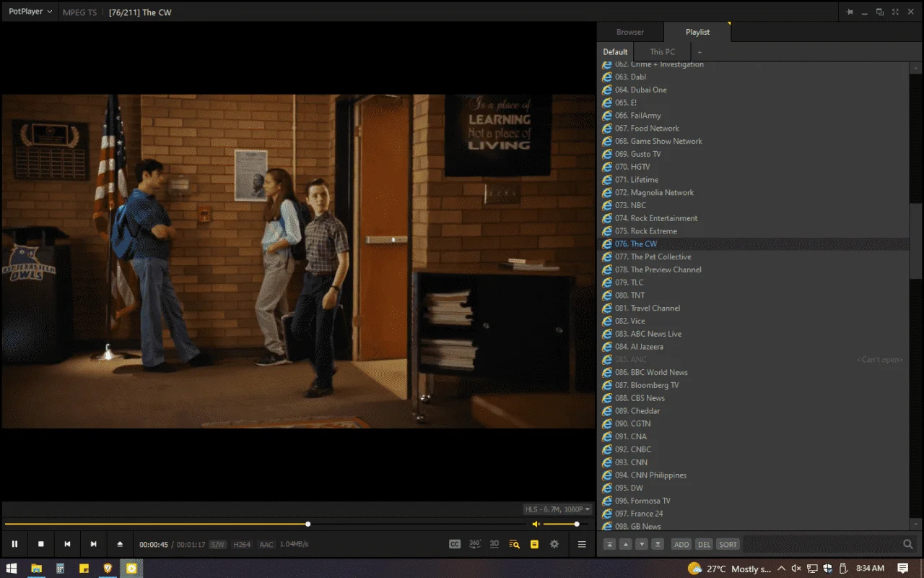Image resolution: width=924 pixels, height=578 pixels.
Task: Open the hamburger main menu
Action: click(x=582, y=544)
